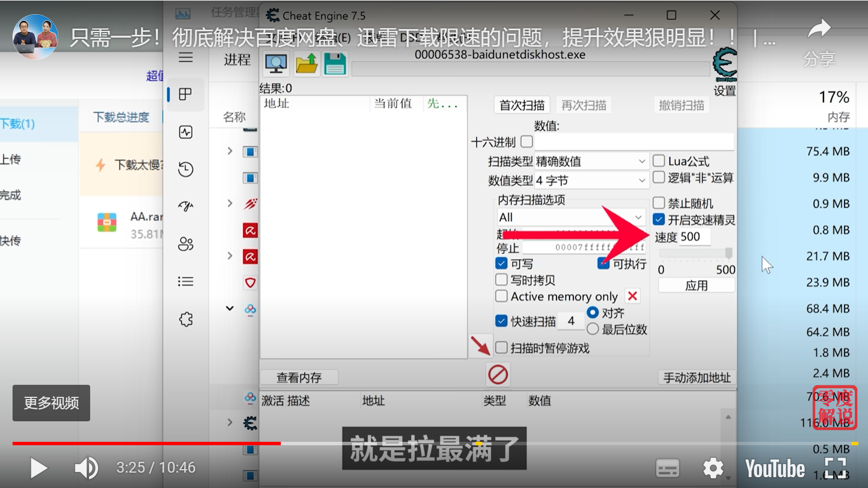Image resolution: width=868 pixels, height=488 pixels.
Task: Click the 应用 apply speed button
Action: 696,286
